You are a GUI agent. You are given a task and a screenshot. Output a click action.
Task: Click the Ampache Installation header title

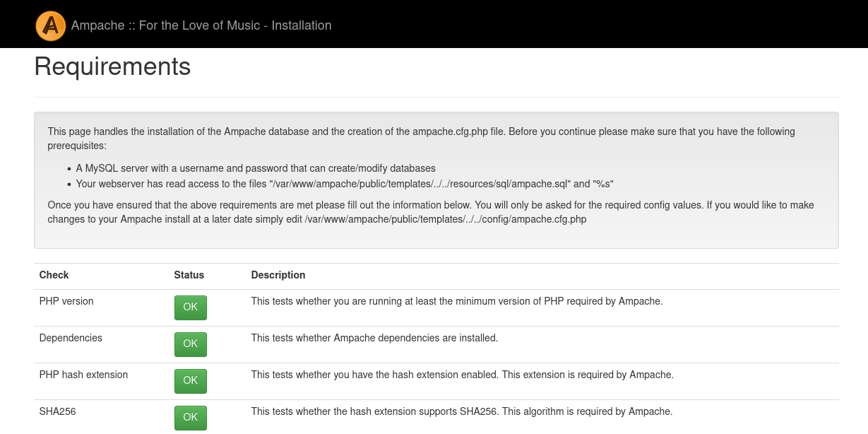pos(201,25)
